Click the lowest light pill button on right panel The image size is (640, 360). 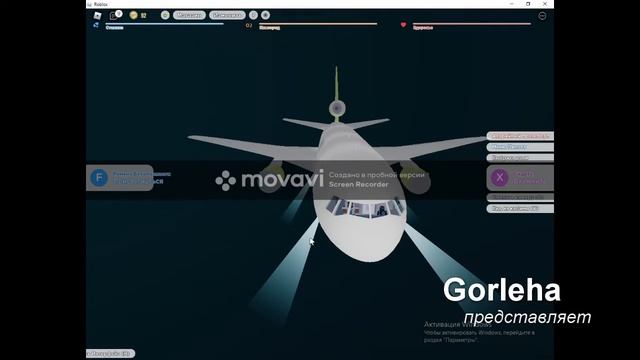[520, 209]
